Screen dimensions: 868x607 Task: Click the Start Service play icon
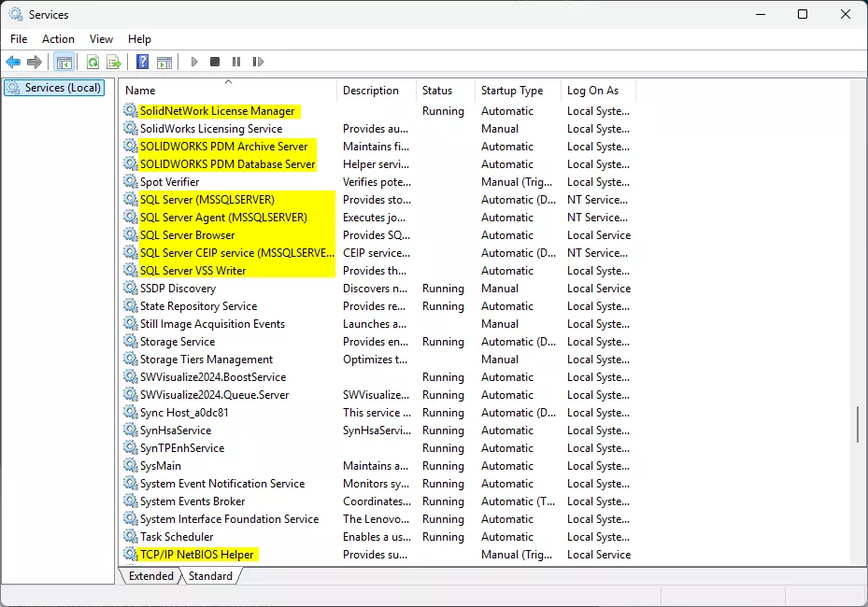(x=194, y=62)
